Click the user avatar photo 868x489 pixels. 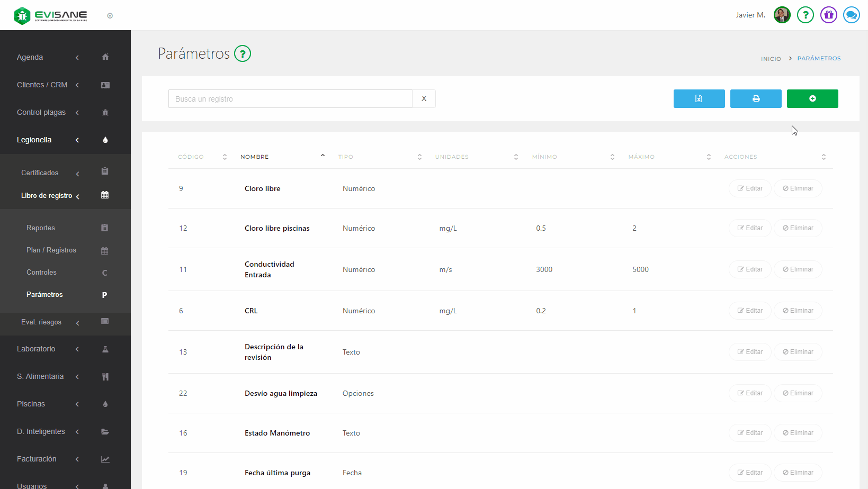782,15
